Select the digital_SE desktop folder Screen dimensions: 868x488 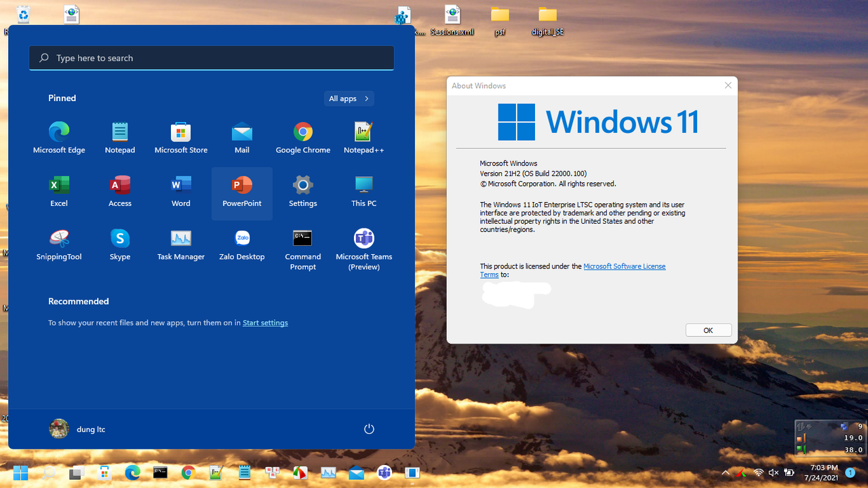click(547, 20)
